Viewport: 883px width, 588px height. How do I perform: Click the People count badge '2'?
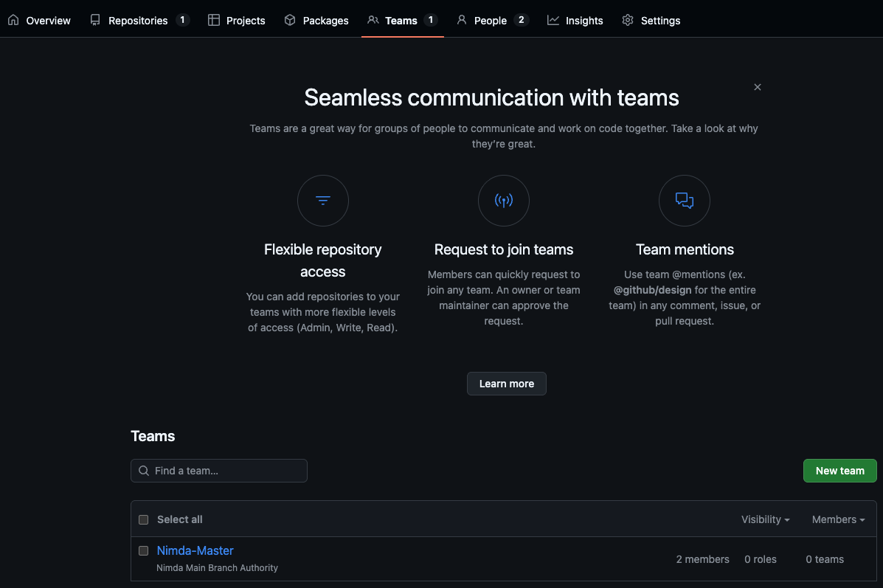pos(521,20)
